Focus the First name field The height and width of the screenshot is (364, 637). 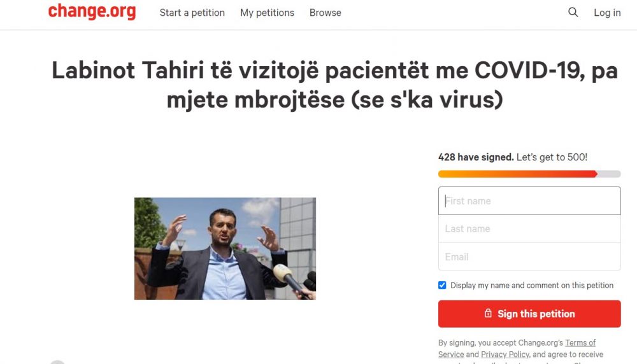coord(529,201)
